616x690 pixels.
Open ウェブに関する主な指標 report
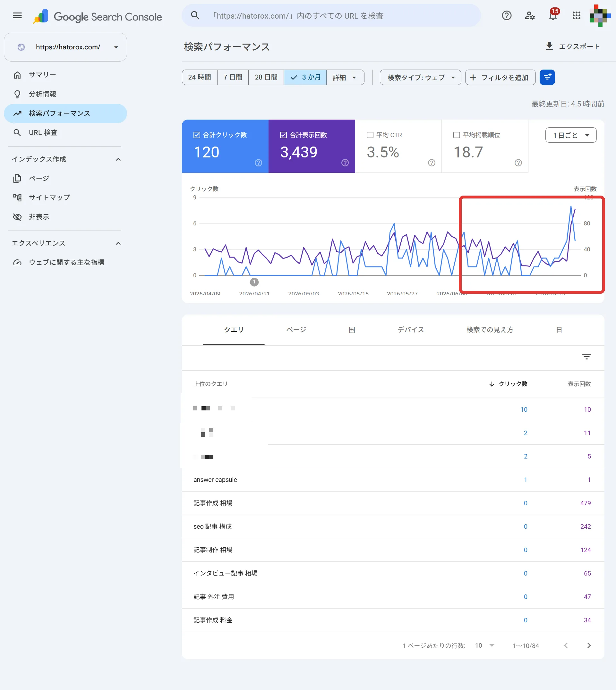pyautogui.click(x=65, y=262)
